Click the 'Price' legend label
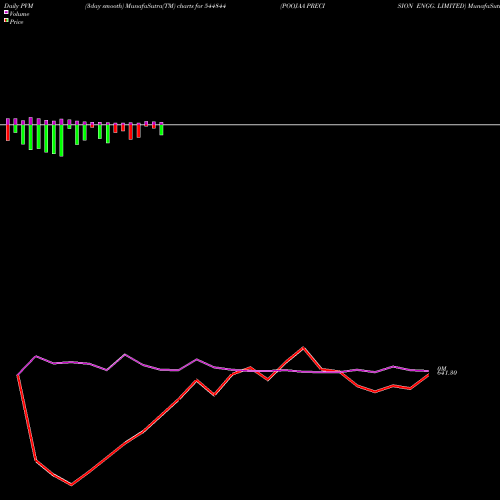Viewport: 500px width, 500px height. click(16, 22)
